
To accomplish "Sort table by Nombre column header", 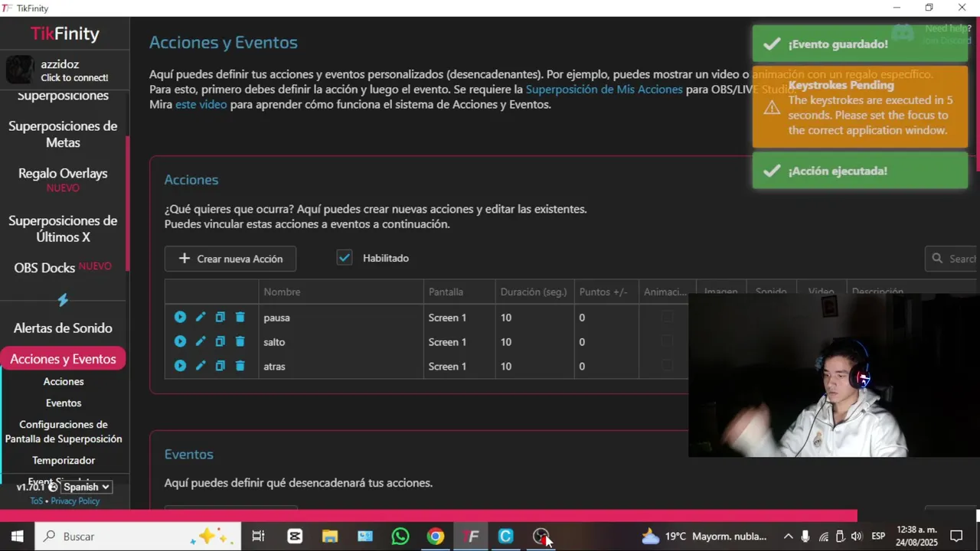I will point(341,292).
